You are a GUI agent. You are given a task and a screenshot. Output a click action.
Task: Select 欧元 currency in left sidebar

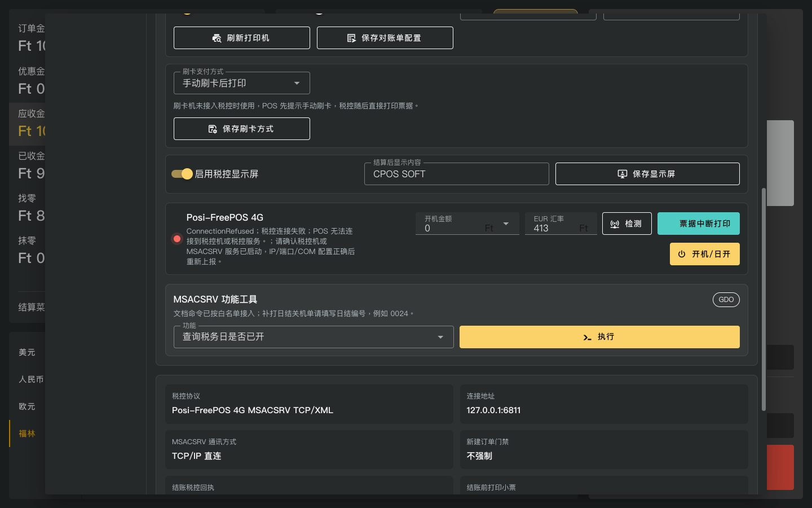(x=27, y=406)
